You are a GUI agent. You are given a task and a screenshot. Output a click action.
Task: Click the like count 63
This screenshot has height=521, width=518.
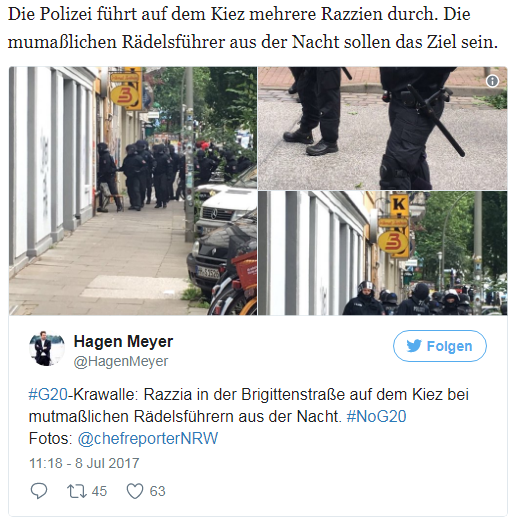(x=157, y=491)
